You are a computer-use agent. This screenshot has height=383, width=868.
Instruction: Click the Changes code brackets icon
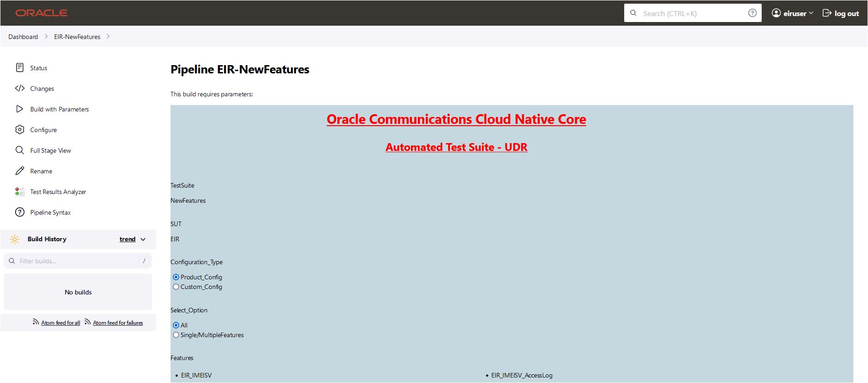pos(20,89)
